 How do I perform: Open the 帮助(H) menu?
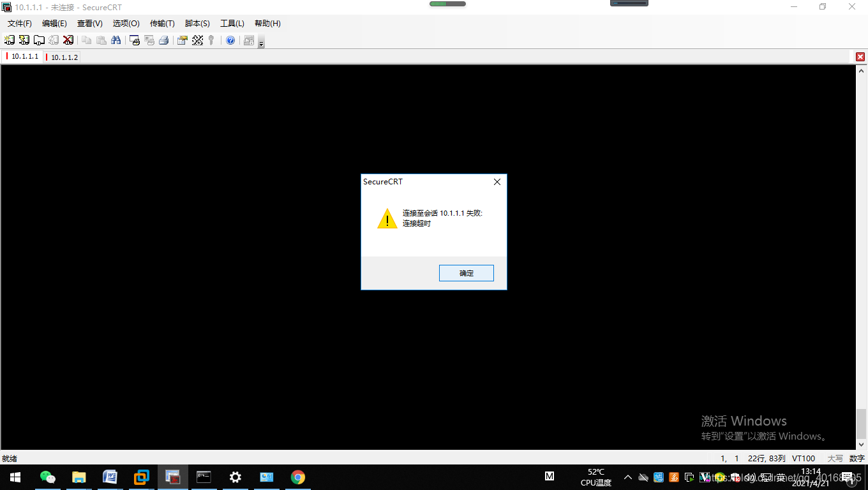(267, 24)
